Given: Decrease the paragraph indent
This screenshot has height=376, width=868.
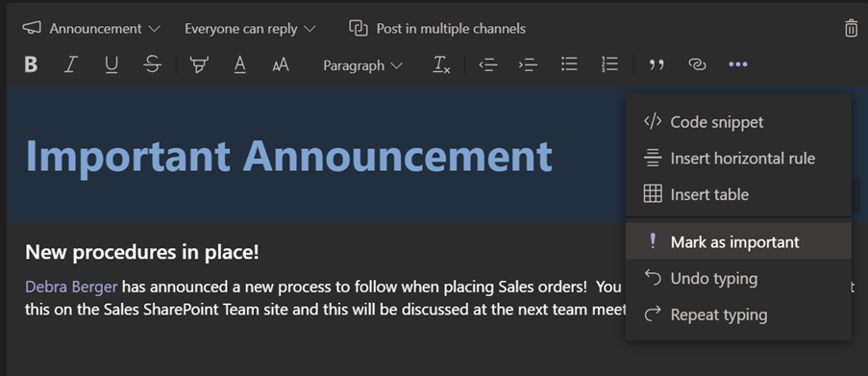Looking at the screenshot, I should click(x=487, y=64).
